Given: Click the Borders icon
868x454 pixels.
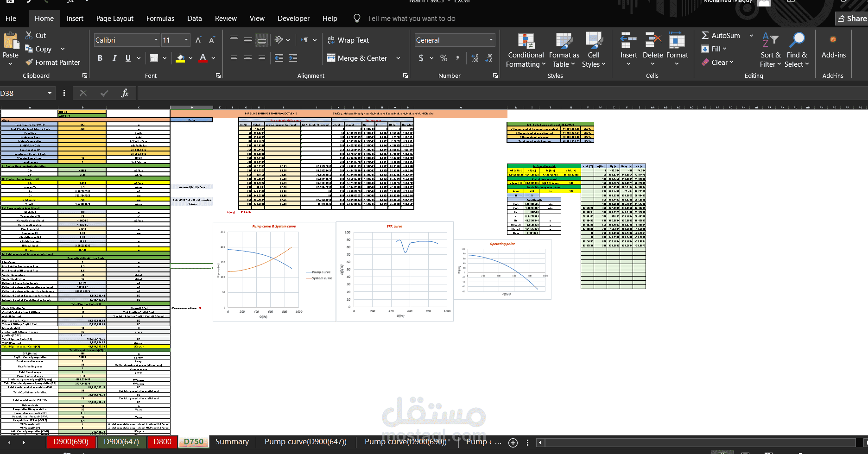Looking at the screenshot, I should pos(154,58).
